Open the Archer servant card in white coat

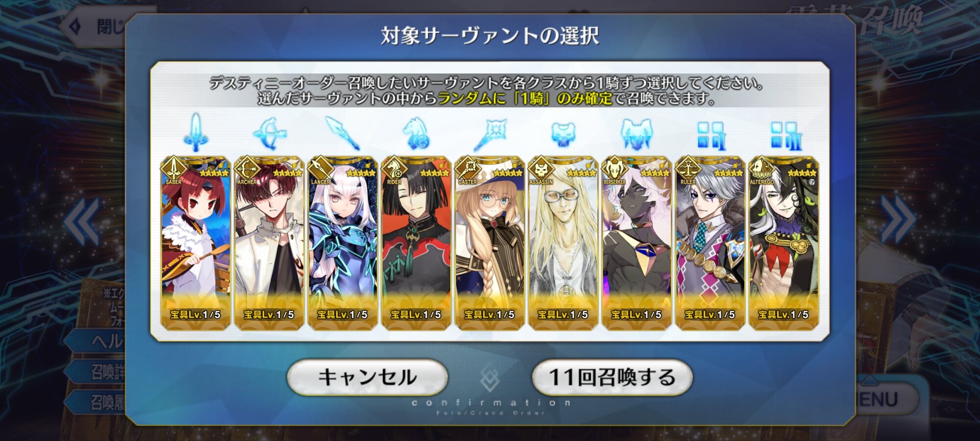tap(269, 243)
